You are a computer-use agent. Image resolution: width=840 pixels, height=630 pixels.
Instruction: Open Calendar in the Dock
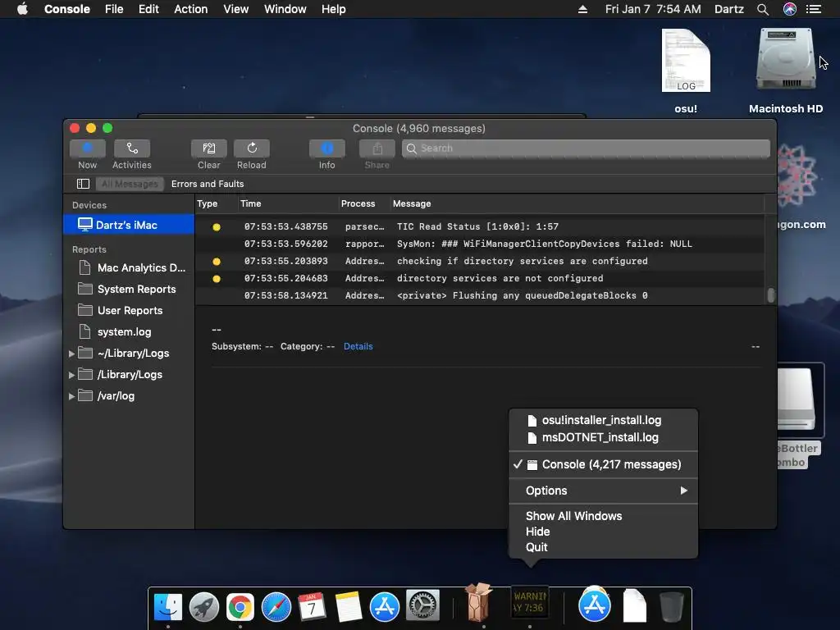coord(312,607)
